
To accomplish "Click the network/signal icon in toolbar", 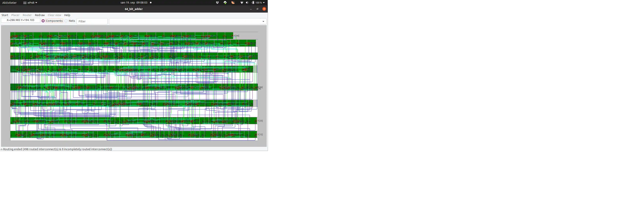I will pos(242,3).
